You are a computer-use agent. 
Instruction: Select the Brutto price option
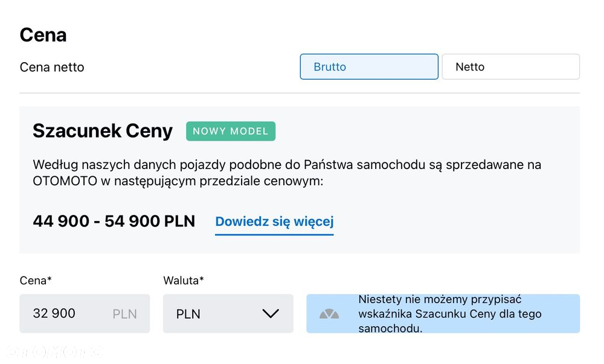click(369, 66)
